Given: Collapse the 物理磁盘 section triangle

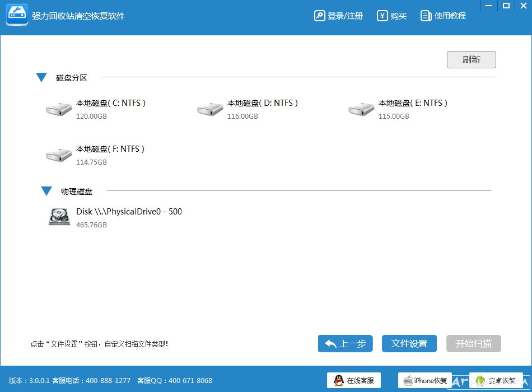Looking at the screenshot, I should (46, 191).
